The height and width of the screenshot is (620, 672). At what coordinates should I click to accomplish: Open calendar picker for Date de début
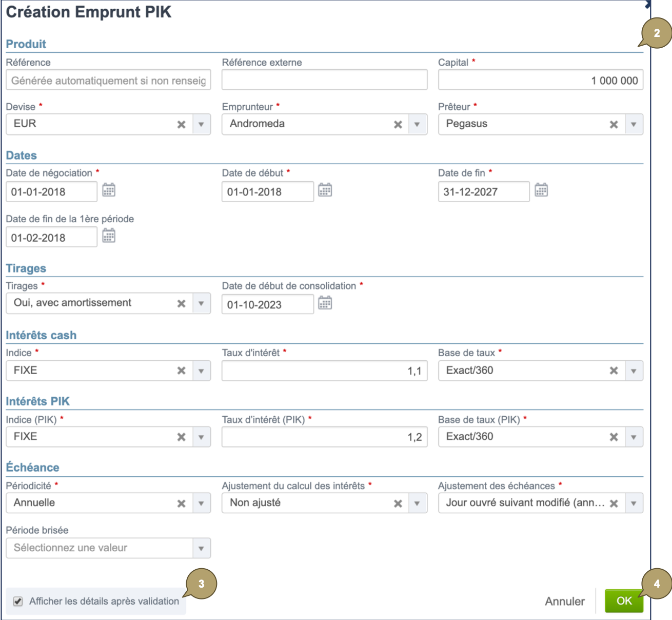[x=325, y=190]
